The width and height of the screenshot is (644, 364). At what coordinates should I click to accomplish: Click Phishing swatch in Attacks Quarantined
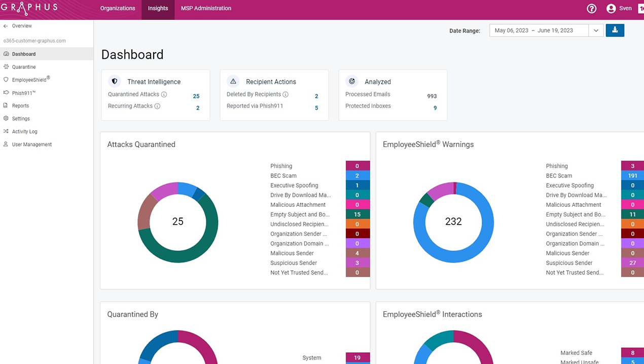[x=357, y=166]
